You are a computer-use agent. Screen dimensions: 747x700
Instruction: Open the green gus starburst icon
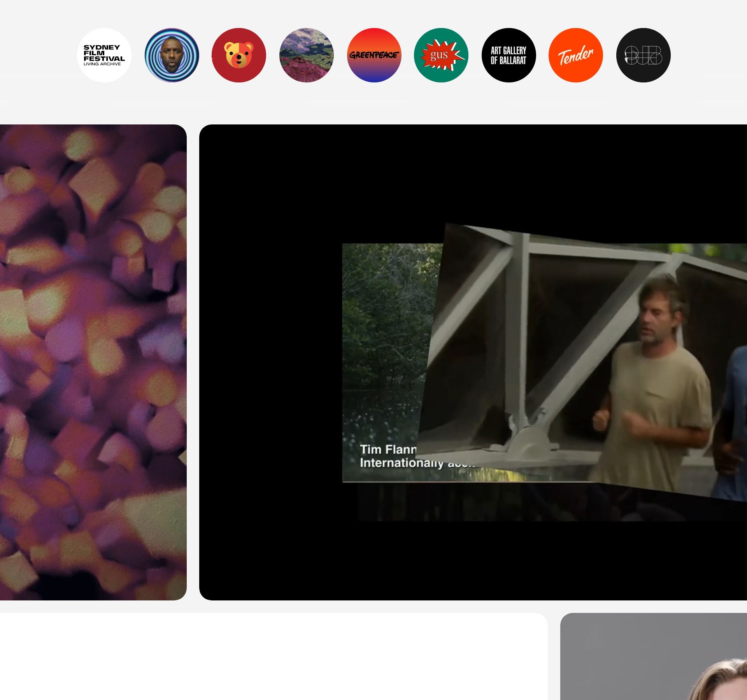tap(441, 55)
